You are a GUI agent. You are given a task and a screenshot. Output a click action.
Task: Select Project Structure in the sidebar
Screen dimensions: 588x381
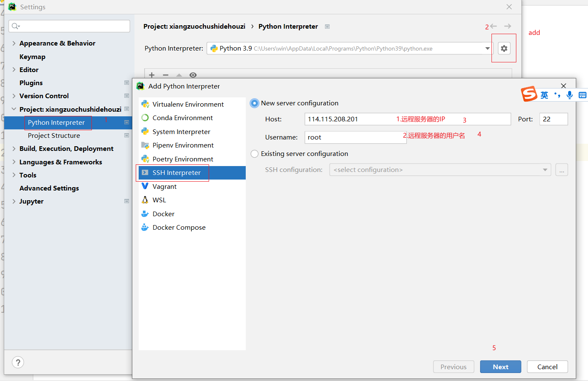[x=54, y=136]
